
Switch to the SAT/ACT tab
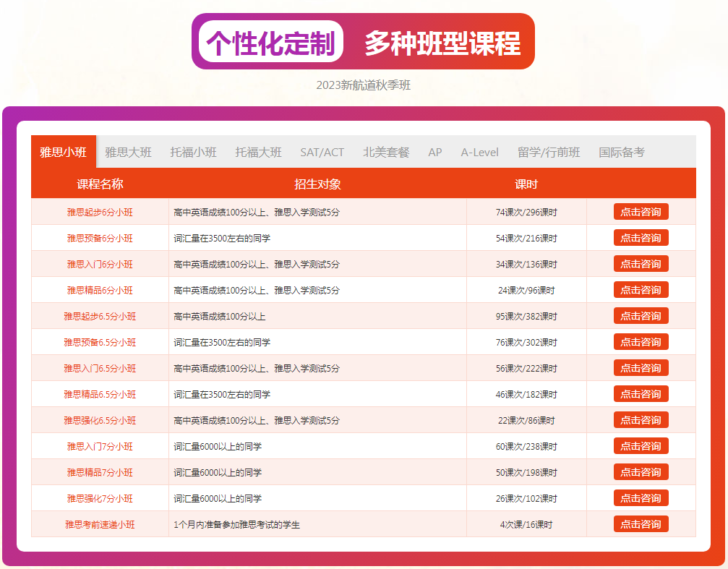pos(322,153)
